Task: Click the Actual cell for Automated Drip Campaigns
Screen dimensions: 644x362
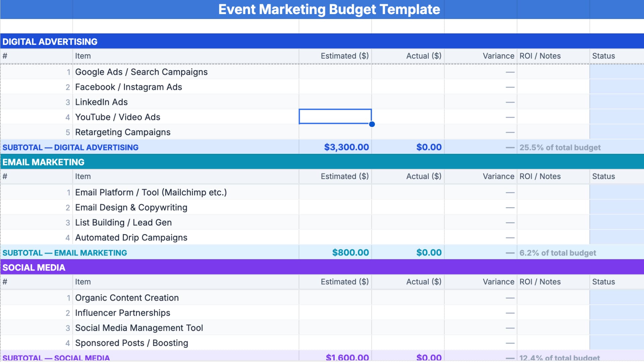Action: (408, 237)
